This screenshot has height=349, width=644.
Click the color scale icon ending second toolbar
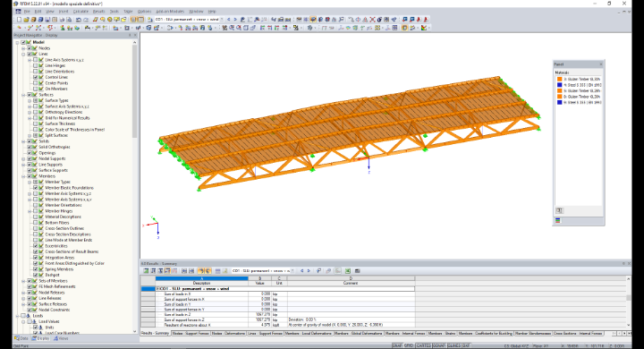point(424,28)
